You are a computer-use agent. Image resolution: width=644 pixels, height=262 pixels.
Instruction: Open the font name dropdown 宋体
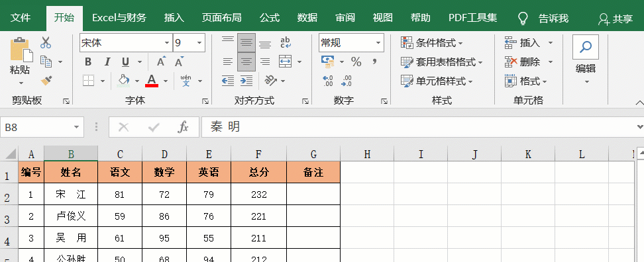pyautogui.click(x=167, y=42)
